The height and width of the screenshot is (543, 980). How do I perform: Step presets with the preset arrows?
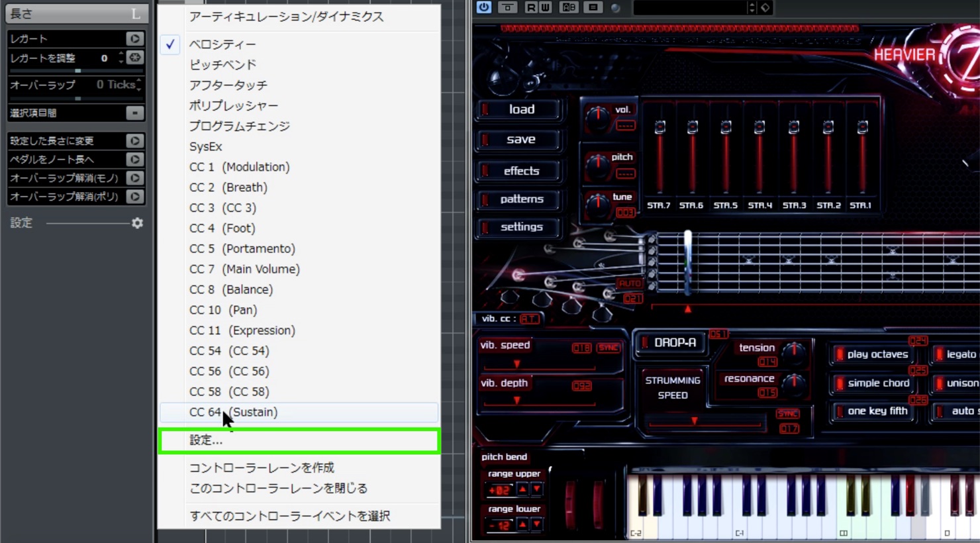click(752, 7)
